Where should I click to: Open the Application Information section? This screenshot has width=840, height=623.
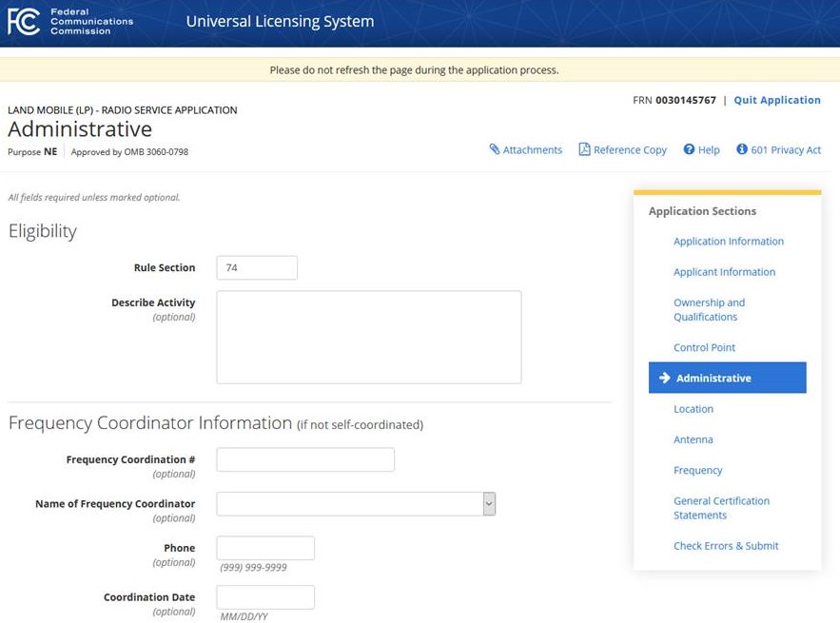(x=729, y=242)
